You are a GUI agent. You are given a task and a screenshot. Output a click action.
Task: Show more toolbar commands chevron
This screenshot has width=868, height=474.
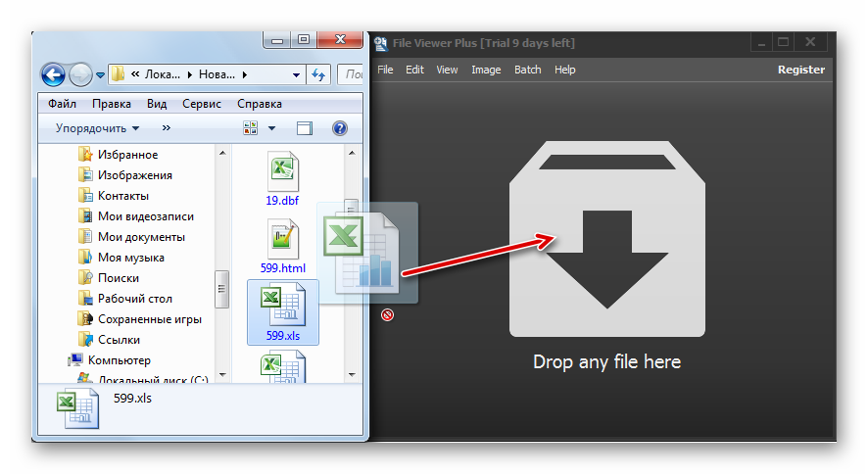pos(167,128)
